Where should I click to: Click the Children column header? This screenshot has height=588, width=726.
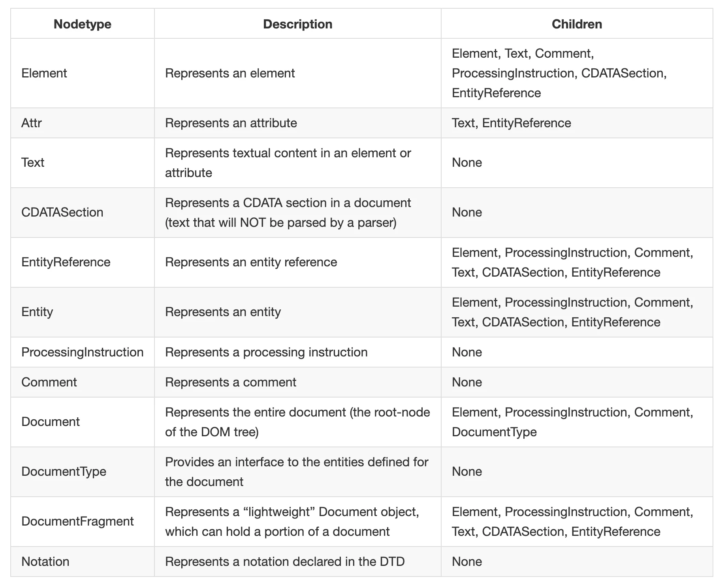pos(577,24)
